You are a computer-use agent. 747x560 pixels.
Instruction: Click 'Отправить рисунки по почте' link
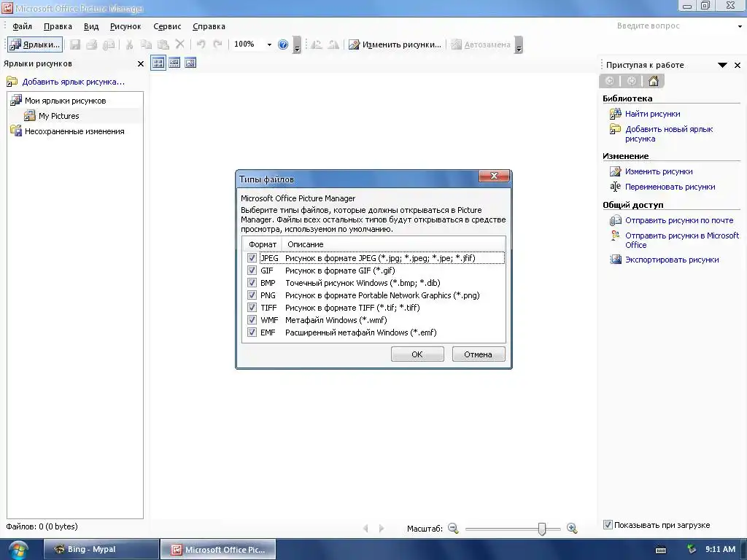679,220
